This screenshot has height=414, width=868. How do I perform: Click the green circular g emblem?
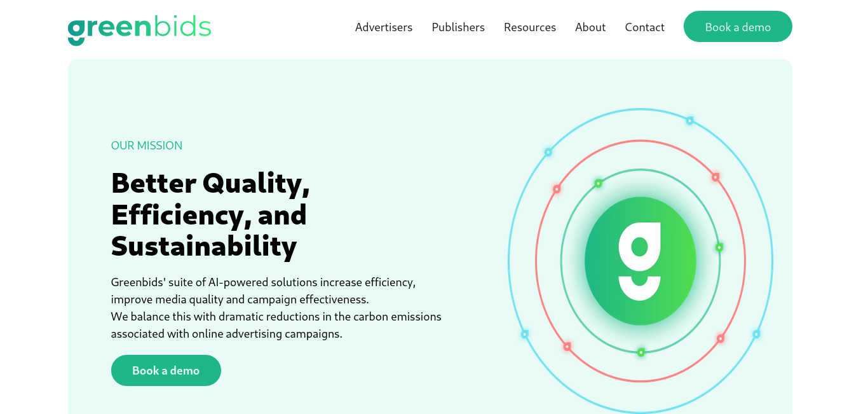coord(641,261)
